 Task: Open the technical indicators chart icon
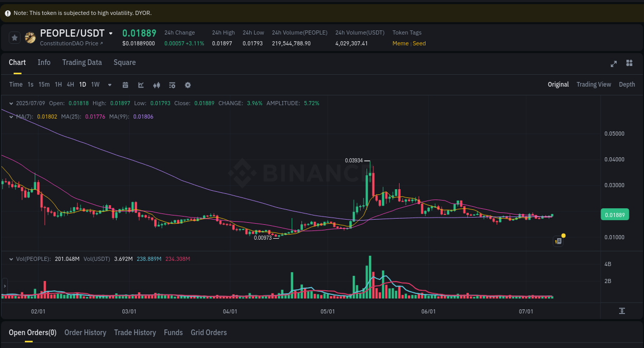tap(141, 85)
